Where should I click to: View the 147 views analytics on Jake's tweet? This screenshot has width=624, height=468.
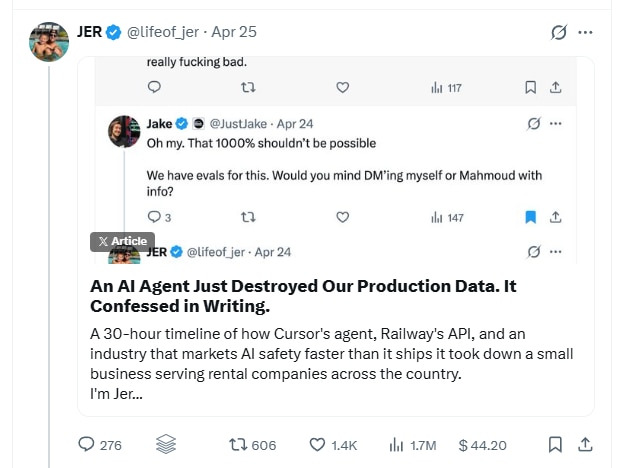tap(448, 216)
